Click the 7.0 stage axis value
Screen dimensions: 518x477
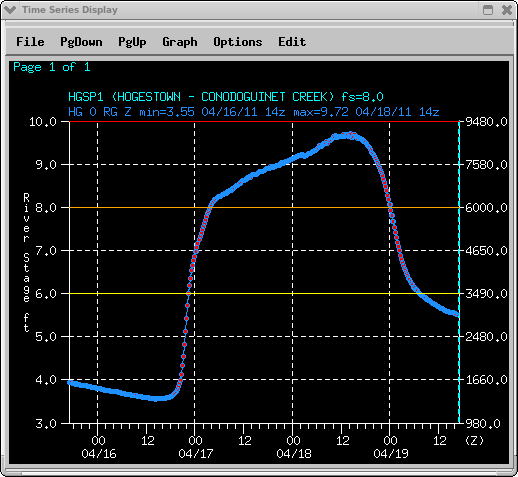46,251
